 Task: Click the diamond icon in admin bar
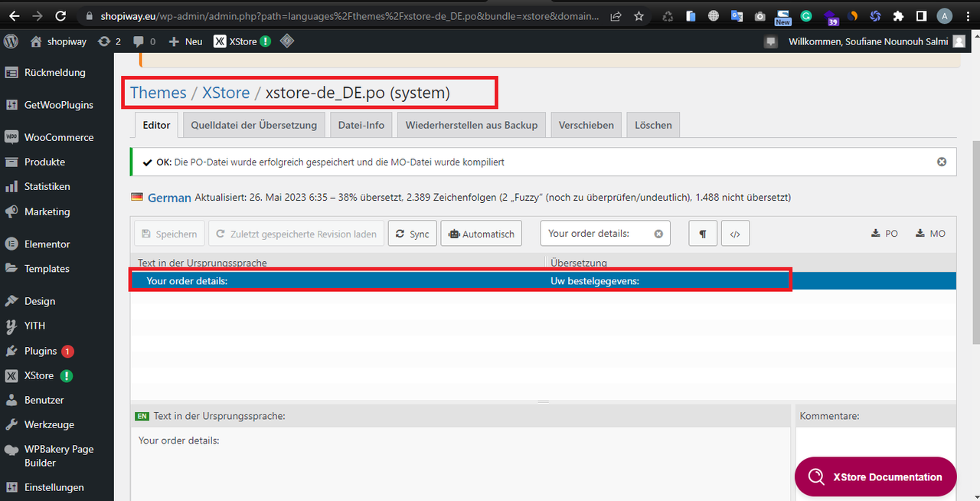tap(286, 41)
